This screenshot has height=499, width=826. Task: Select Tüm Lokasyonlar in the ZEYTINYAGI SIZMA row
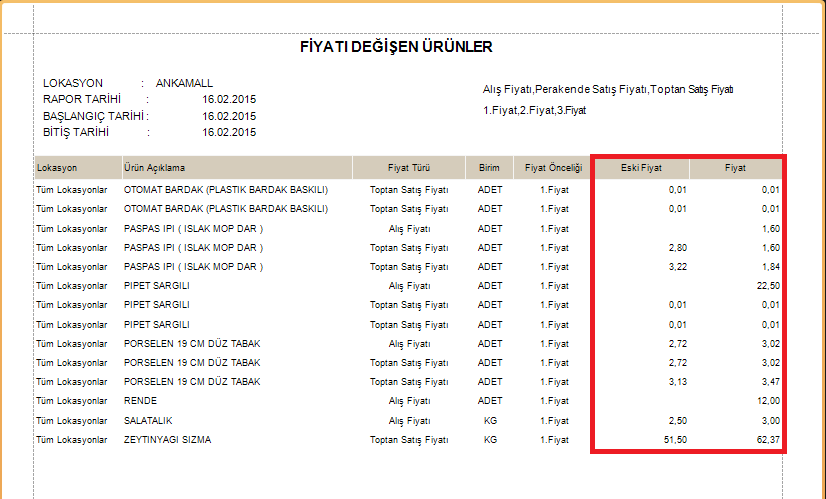click(x=72, y=440)
